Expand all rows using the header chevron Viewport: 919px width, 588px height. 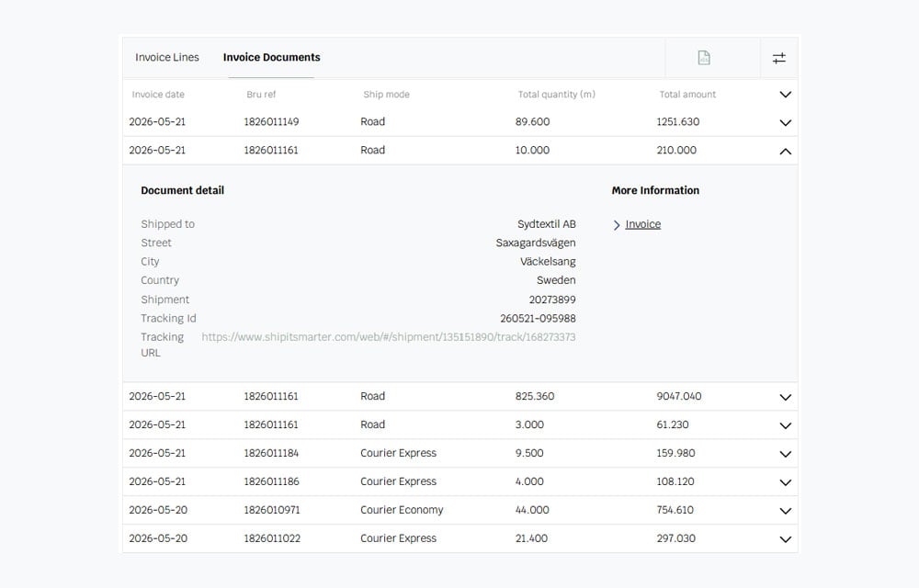(x=786, y=95)
